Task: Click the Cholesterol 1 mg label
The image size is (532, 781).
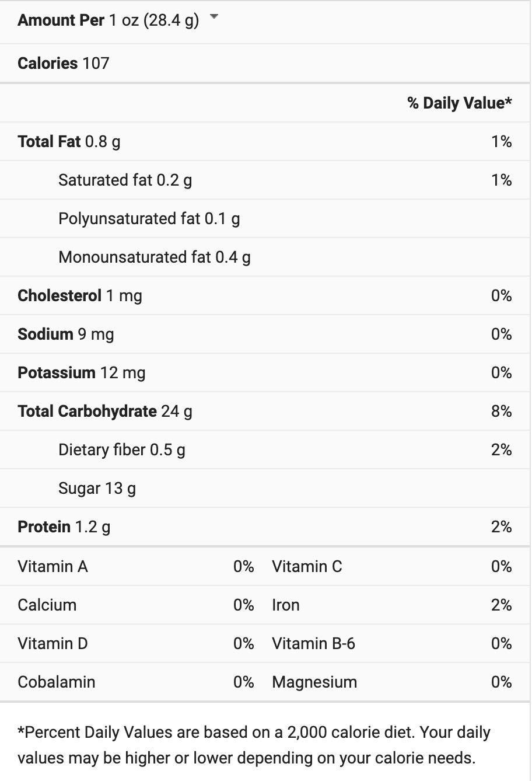Action: pyautogui.click(x=80, y=296)
